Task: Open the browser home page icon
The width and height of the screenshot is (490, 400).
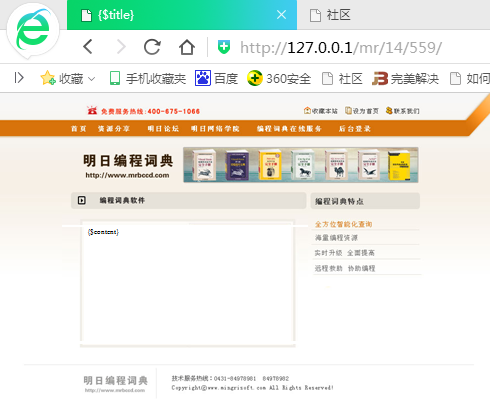Action: [187, 47]
